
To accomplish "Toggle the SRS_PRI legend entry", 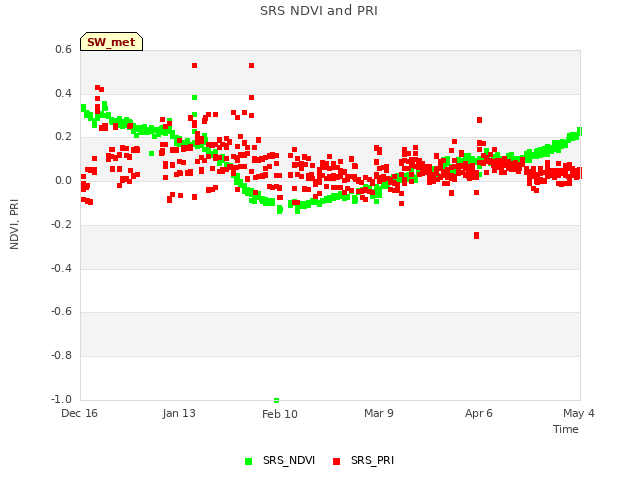I will tap(363, 461).
